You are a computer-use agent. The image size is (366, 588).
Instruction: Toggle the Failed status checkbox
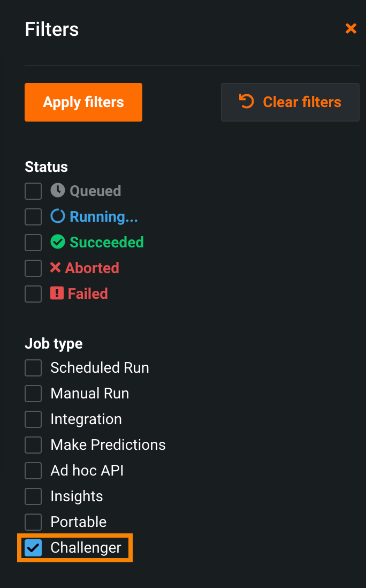tap(33, 294)
